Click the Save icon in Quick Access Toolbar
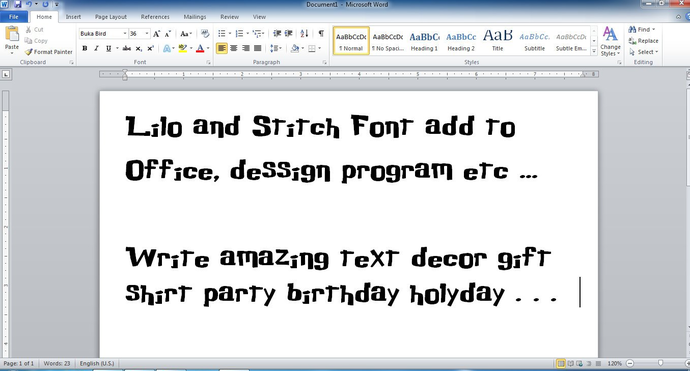This screenshot has width=690, height=371. [18, 4]
